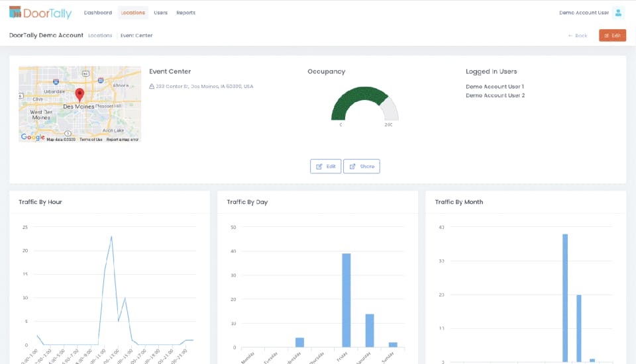Open the Users menu item
636x364 pixels.
point(160,13)
